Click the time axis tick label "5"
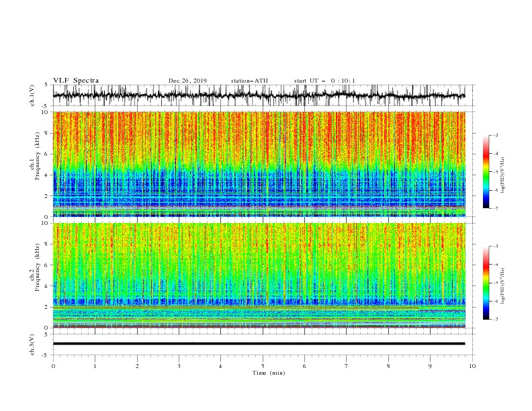This screenshot has width=532, height=411. tap(263, 366)
